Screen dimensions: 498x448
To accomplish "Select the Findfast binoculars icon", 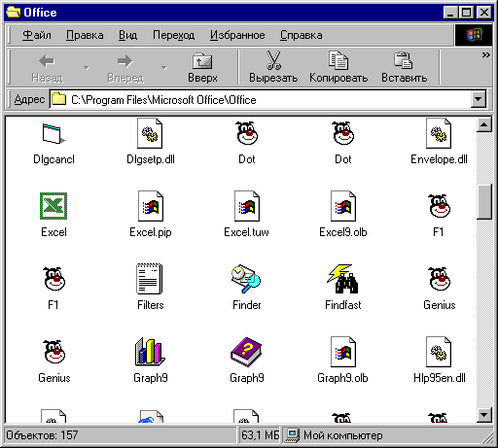I will (x=342, y=279).
